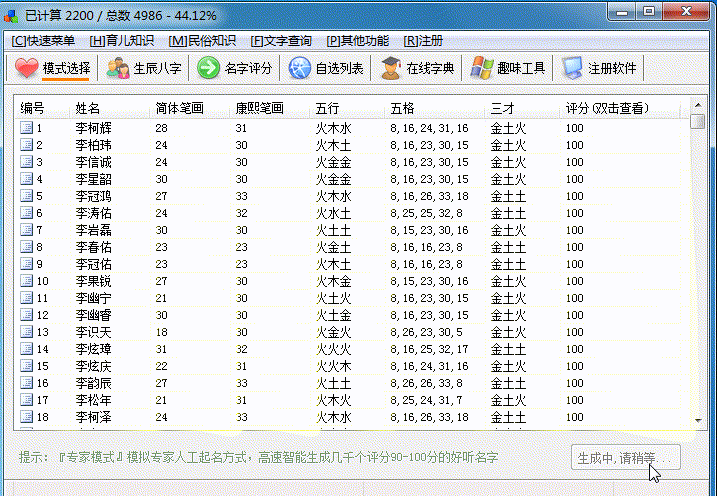
Task: Open the 文字查询 menu
Action: tap(280, 41)
